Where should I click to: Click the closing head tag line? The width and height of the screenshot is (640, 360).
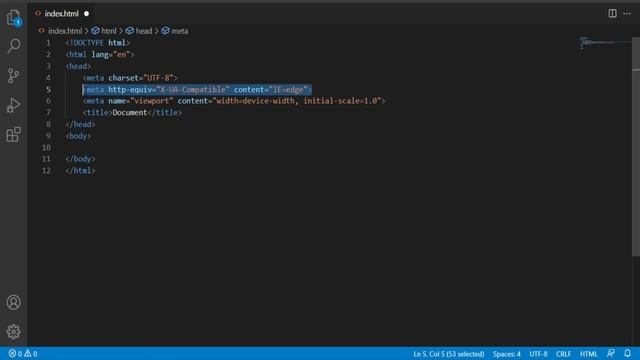pyautogui.click(x=80, y=124)
